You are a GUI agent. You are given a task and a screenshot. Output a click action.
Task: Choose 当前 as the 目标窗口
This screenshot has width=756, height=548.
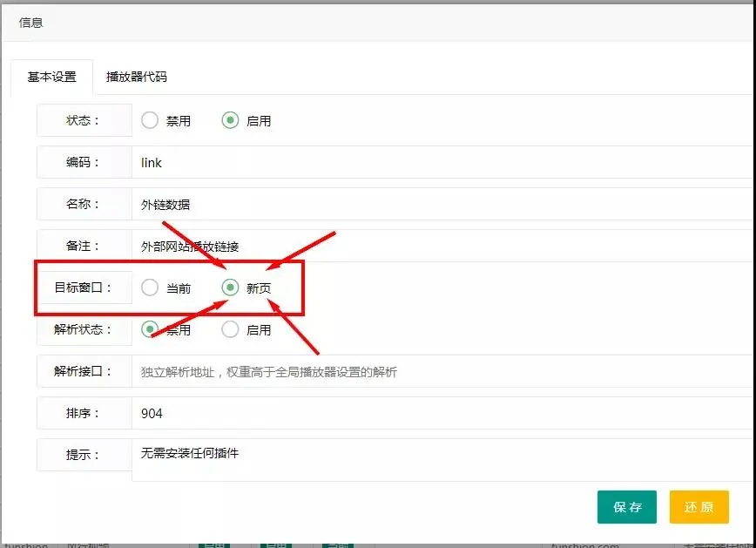[150, 288]
